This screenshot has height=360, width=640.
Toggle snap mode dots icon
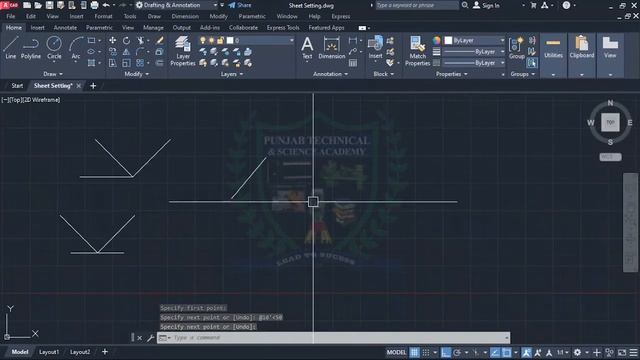coord(426,352)
